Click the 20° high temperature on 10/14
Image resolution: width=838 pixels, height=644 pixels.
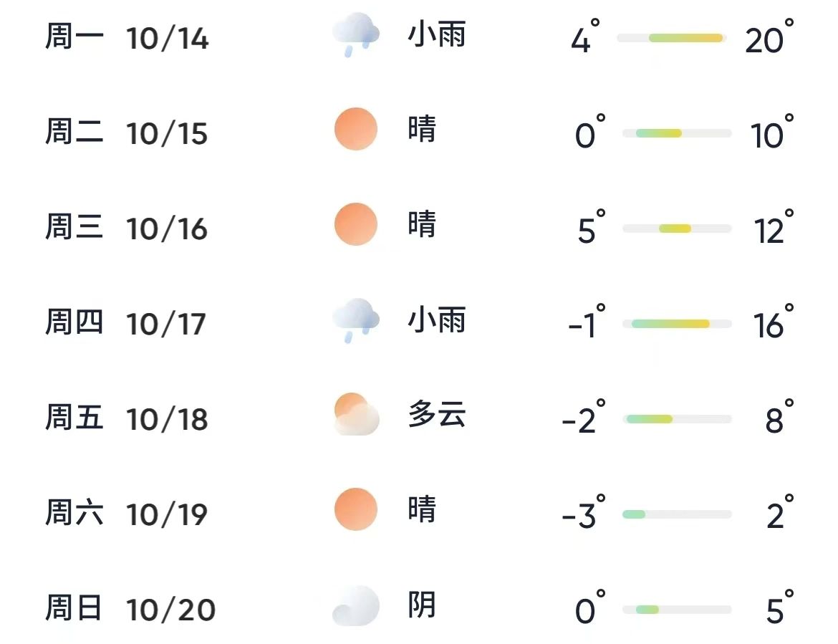pyautogui.click(x=768, y=38)
